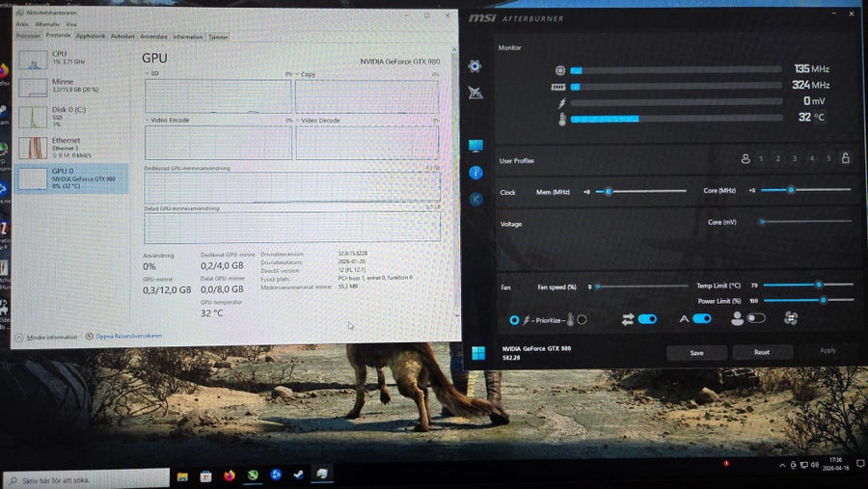Launch the OC Scanner jet icon
The width and height of the screenshot is (868, 489).
(475, 93)
